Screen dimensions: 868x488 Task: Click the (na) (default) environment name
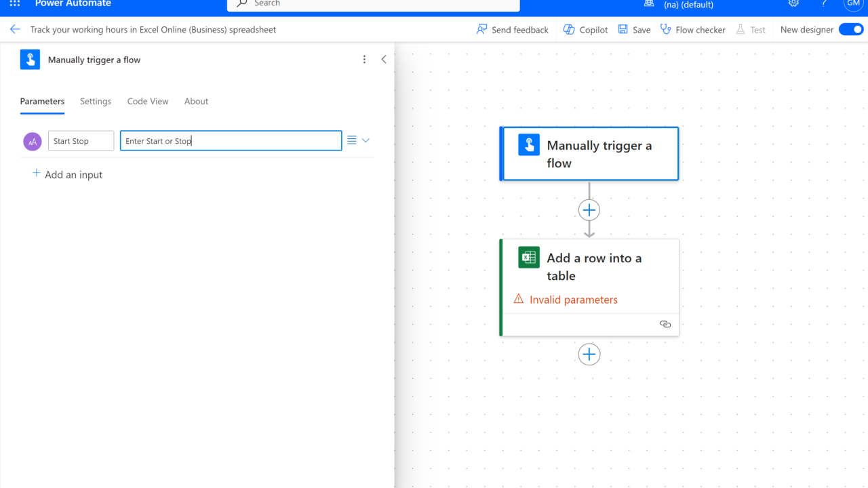point(688,4)
